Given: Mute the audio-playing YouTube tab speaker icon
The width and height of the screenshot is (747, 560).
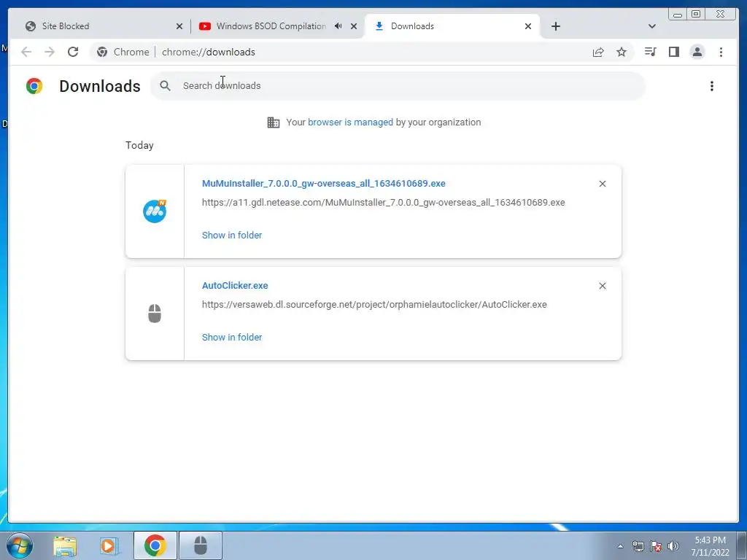Looking at the screenshot, I should point(338,26).
